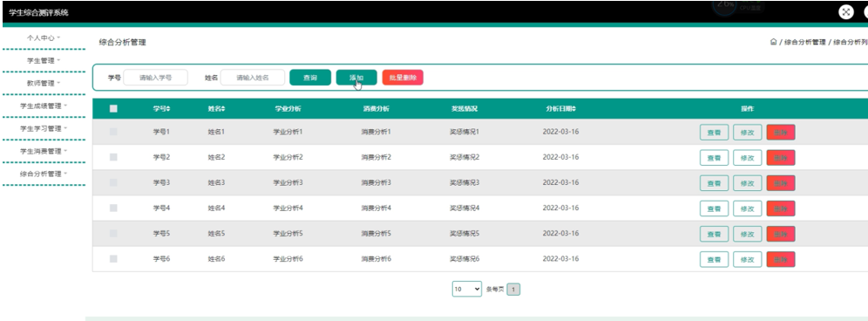Sort by 姓名 column arrows

tap(223, 109)
